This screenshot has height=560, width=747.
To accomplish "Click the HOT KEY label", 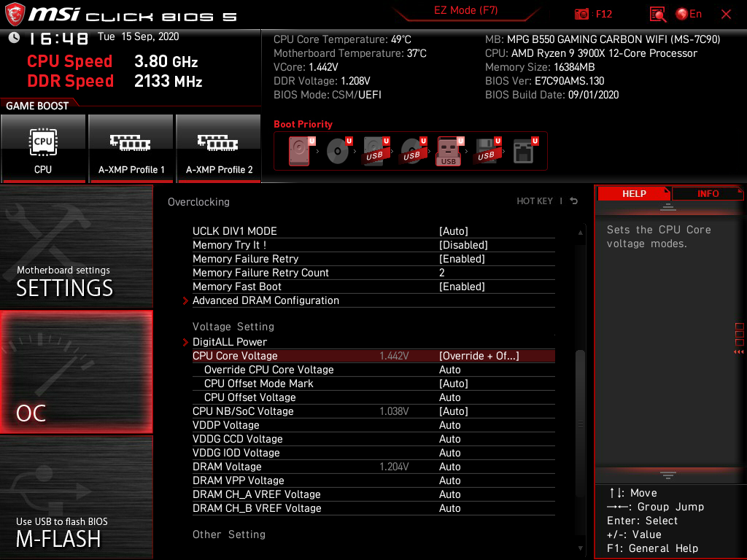I will [535, 201].
